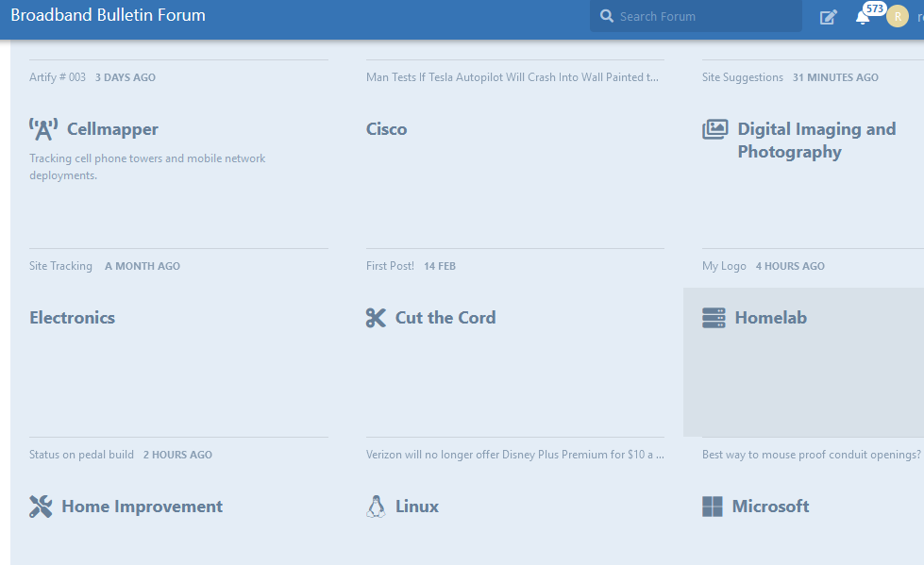The height and width of the screenshot is (565, 924).
Task: Click the Cut the Cord scissors icon
Action: point(376,318)
